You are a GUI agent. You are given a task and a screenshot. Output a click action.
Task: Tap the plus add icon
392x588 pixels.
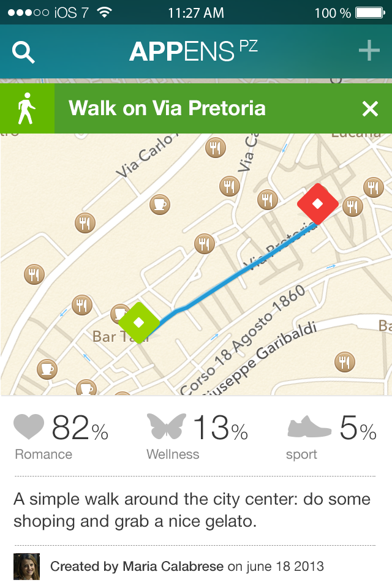(369, 51)
